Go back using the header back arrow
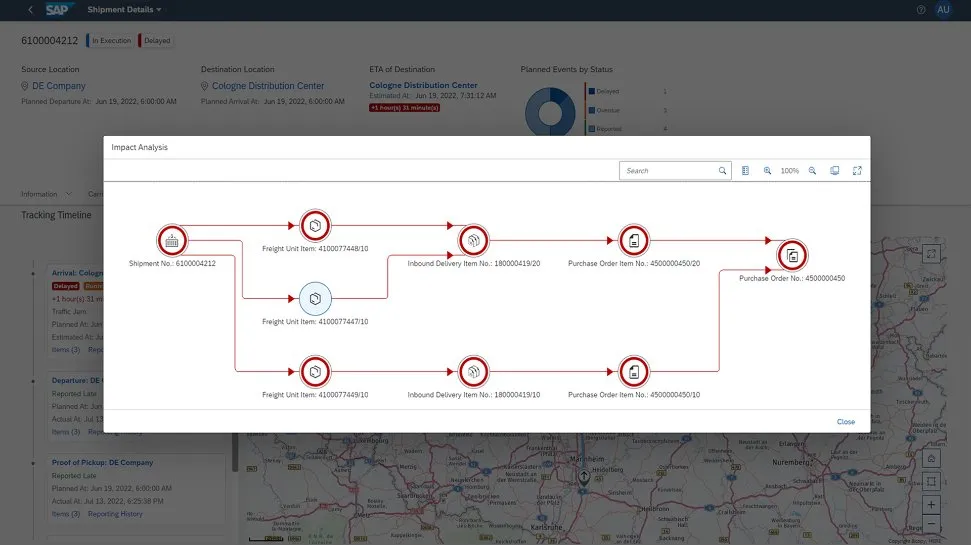The image size is (971, 545). 30,9
